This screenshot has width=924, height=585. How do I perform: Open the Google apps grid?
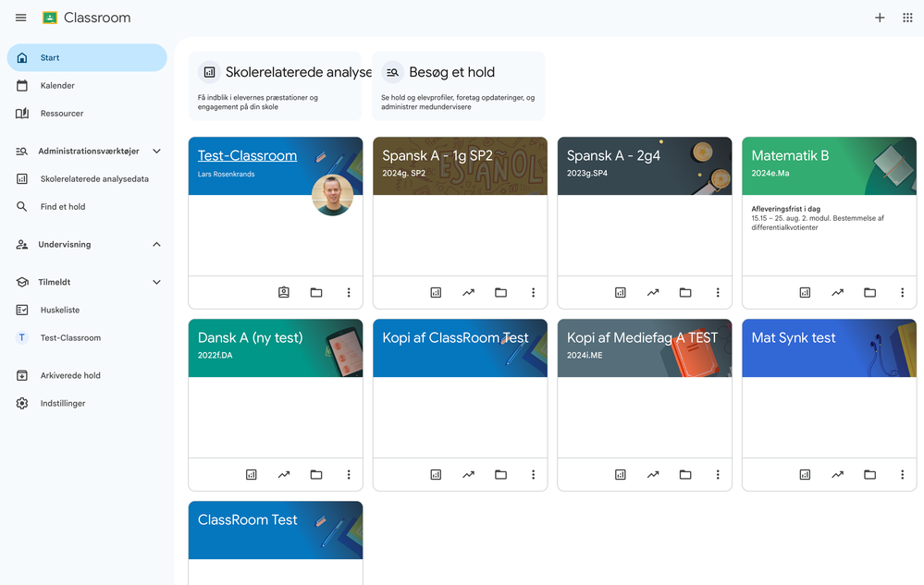[x=907, y=18]
